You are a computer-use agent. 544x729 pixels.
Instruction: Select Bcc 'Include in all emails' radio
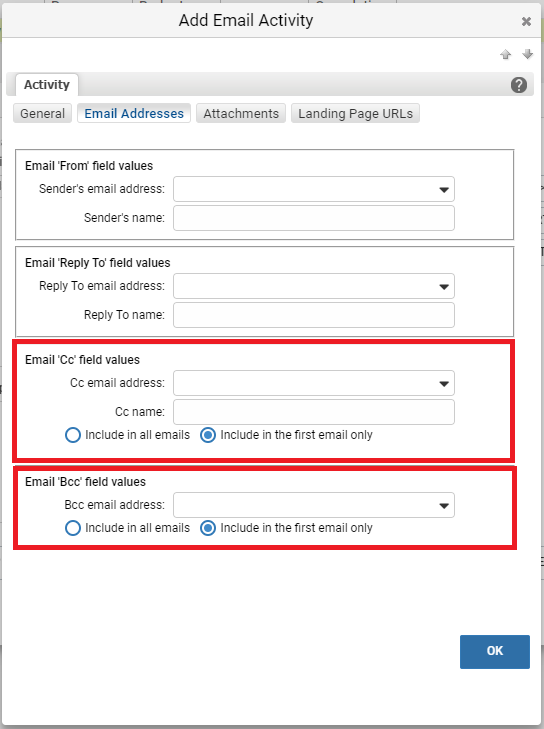pyautogui.click(x=73, y=528)
